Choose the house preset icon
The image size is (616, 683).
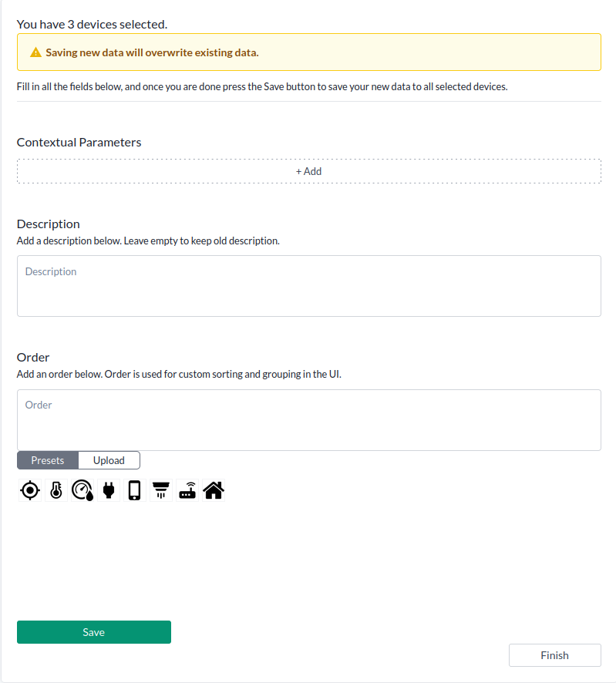[214, 490]
